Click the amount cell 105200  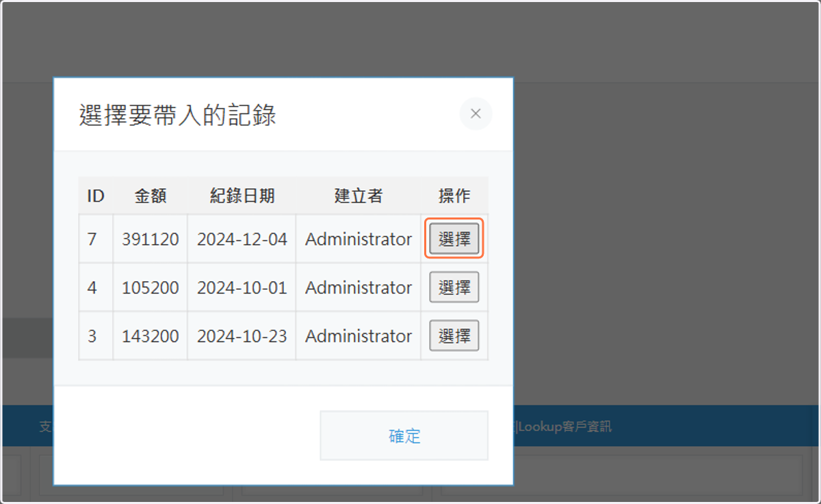tap(151, 287)
